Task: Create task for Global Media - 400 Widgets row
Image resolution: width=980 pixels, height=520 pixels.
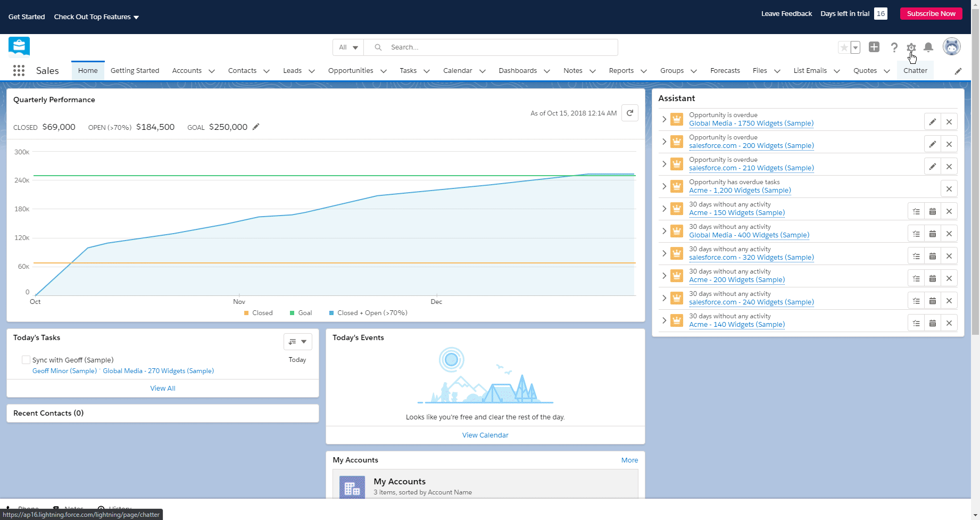Action: pos(916,233)
